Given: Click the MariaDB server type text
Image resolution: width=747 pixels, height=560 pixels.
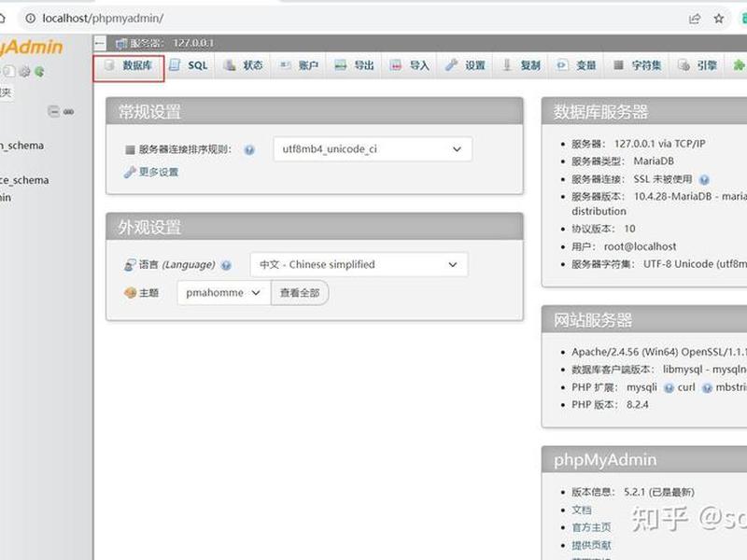Looking at the screenshot, I should pyautogui.click(x=654, y=161).
